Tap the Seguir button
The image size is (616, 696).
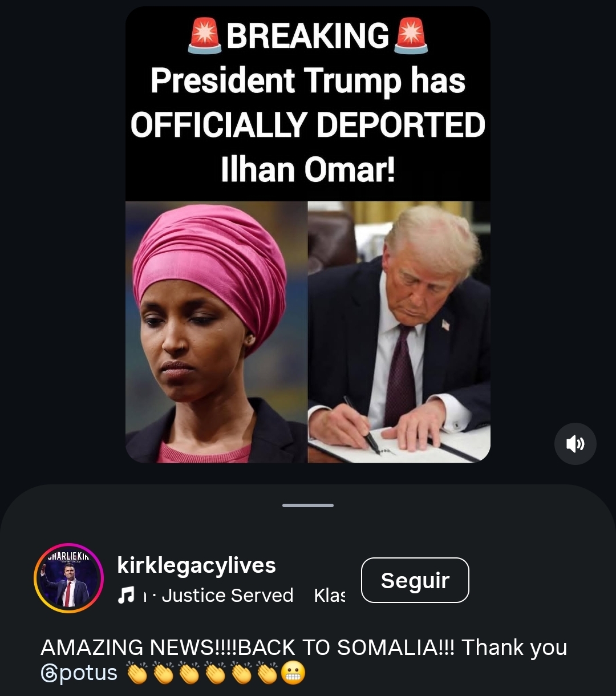[415, 580]
